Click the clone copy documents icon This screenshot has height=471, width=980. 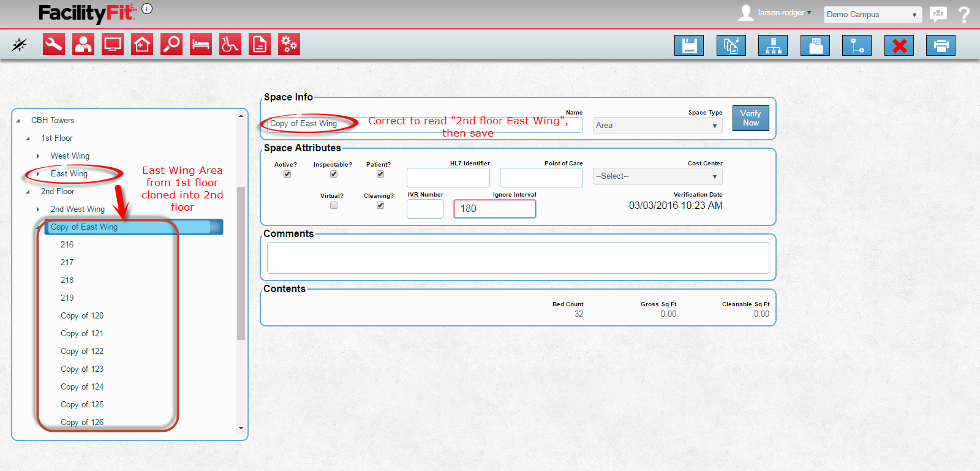731,45
